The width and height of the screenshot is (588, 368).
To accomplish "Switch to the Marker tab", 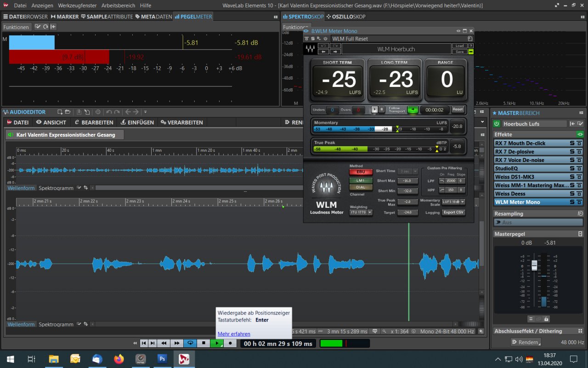I will point(65,17).
